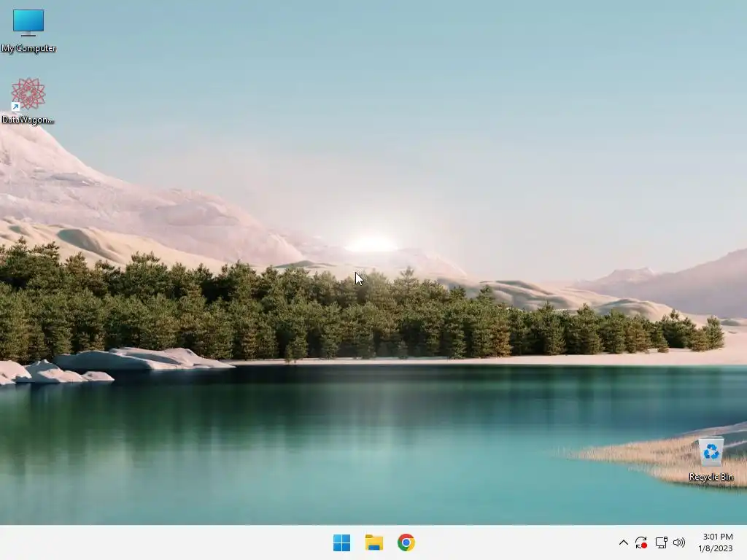This screenshot has height=560, width=747.
Task: Open the volume speaker tray icon
Action: pyautogui.click(x=679, y=542)
